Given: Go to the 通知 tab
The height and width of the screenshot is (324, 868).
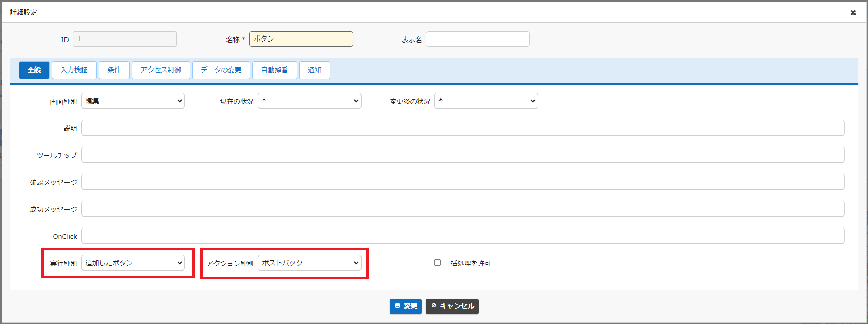Looking at the screenshot, I should (x=315, y=70).
